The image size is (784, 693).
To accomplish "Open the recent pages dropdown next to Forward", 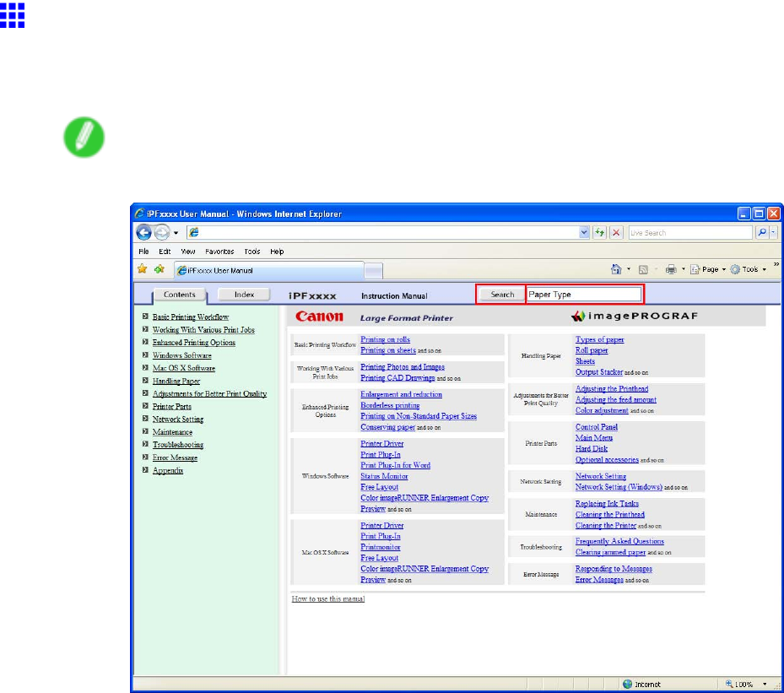I will click(176, 233).
